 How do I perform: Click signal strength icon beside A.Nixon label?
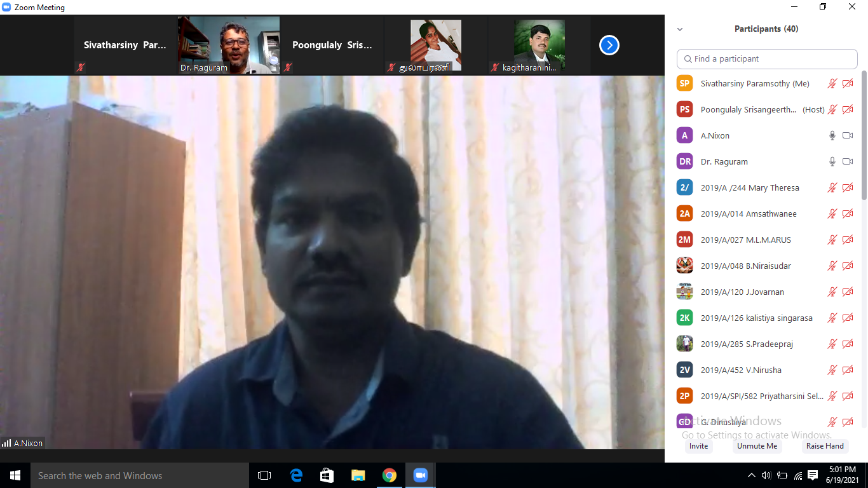tap(6, 443)
